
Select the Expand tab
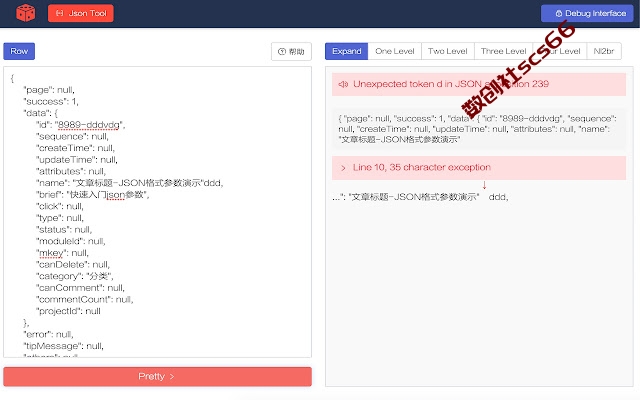[347, 51]
